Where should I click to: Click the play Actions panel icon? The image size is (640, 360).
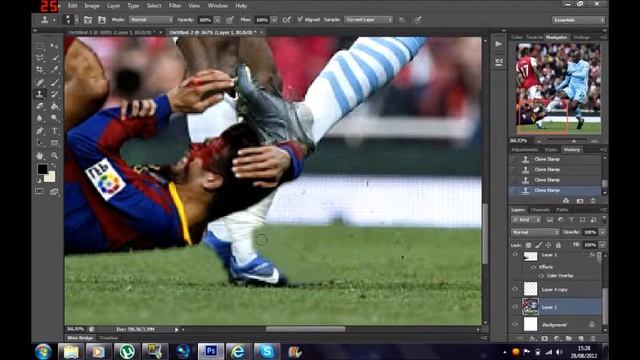(x=499, y=44)
